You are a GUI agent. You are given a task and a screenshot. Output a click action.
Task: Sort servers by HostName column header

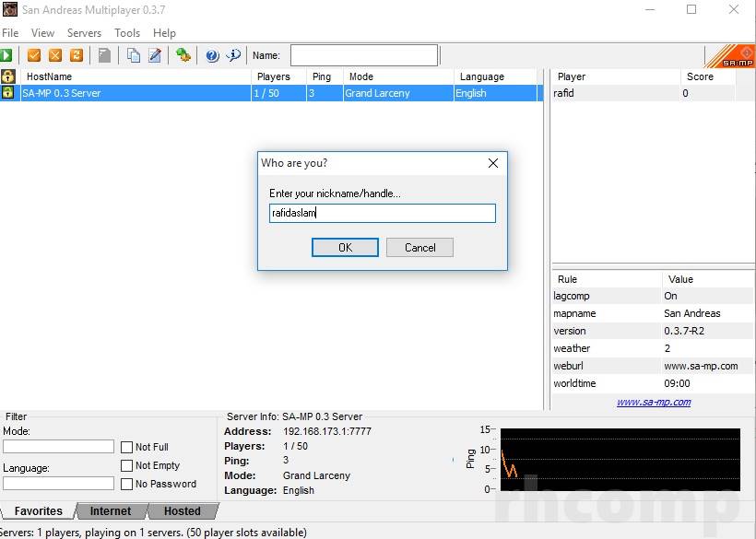136,76
